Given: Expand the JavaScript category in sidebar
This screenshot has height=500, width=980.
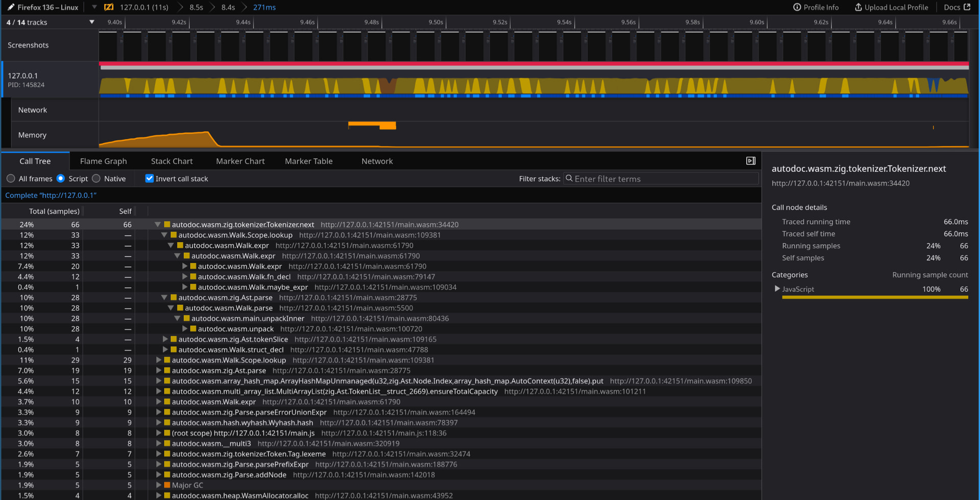Looking at the screenshot, I should point(777,289).
